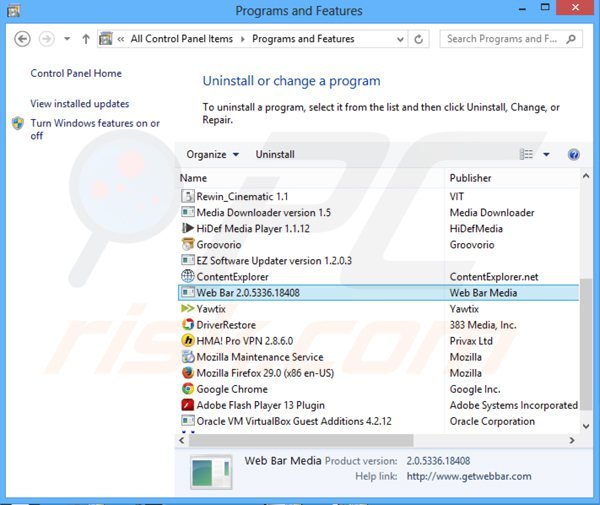The width and height of the screenshot is (600, 505).
Task: Click the Control Panel address bar icon
Action: pyautogui.click(x=106, y=39)
